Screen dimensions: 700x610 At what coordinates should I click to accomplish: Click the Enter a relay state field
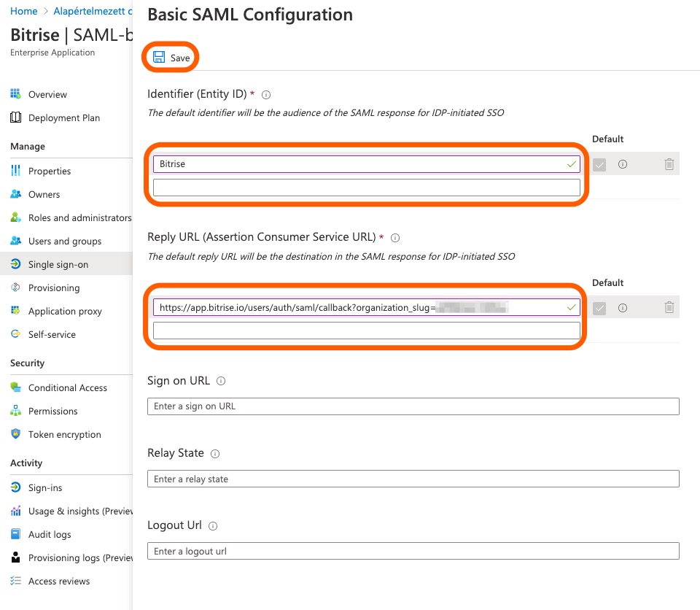(x=413, y=479)
